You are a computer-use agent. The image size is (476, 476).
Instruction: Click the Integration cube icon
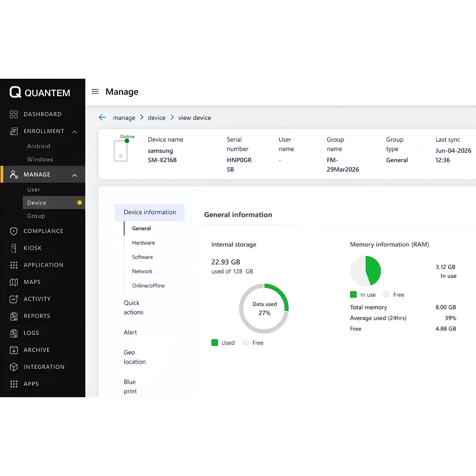click(14, 367)
